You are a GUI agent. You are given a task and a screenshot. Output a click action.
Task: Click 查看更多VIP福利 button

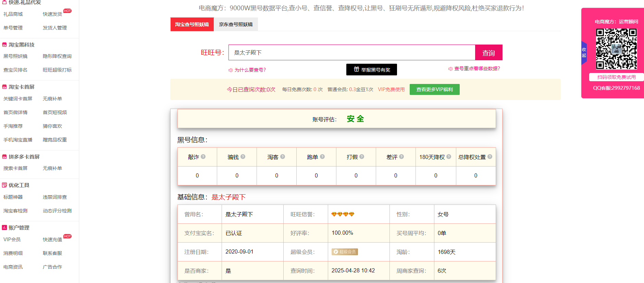point(435,89)
